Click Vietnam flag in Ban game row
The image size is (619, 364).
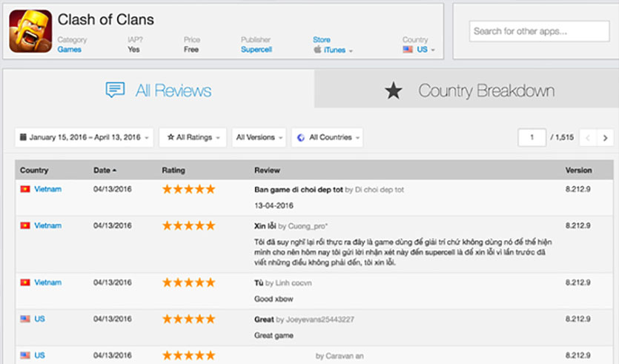point(25,189)
